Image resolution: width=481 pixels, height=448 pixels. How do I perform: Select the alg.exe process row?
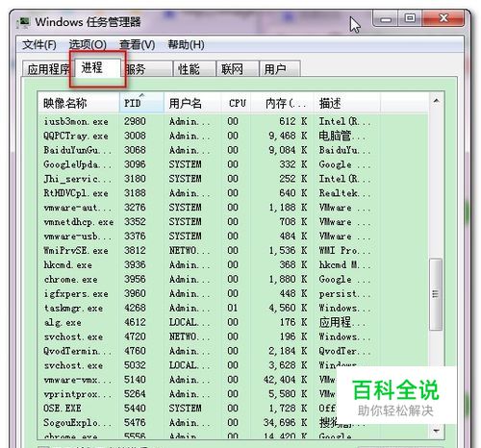click(x=233, y=322)
